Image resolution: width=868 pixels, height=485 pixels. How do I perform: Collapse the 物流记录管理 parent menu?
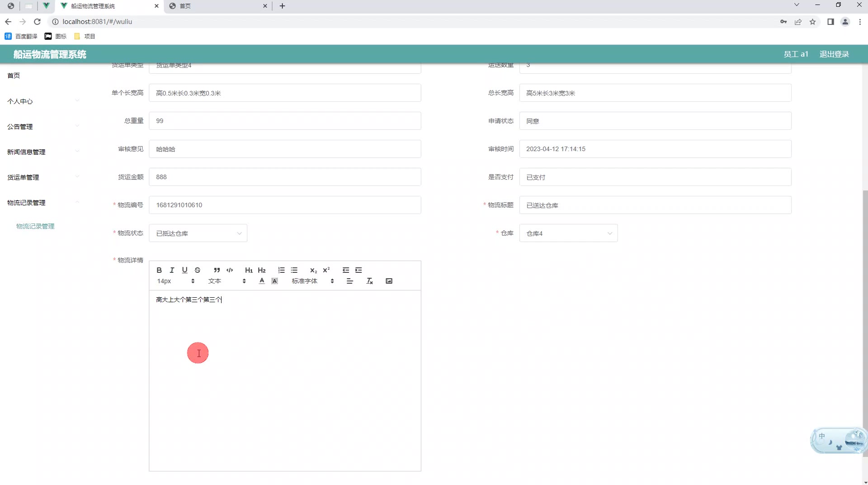tap(43, 203)
